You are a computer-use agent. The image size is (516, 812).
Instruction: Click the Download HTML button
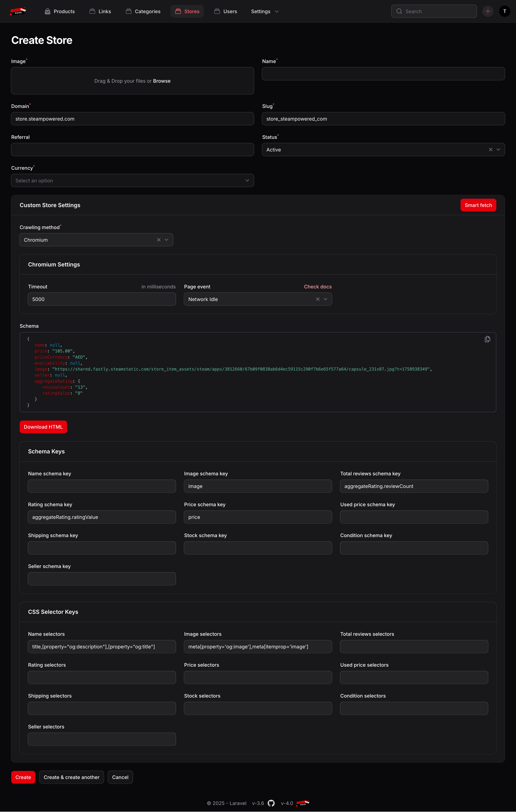(x=43, y=427)
